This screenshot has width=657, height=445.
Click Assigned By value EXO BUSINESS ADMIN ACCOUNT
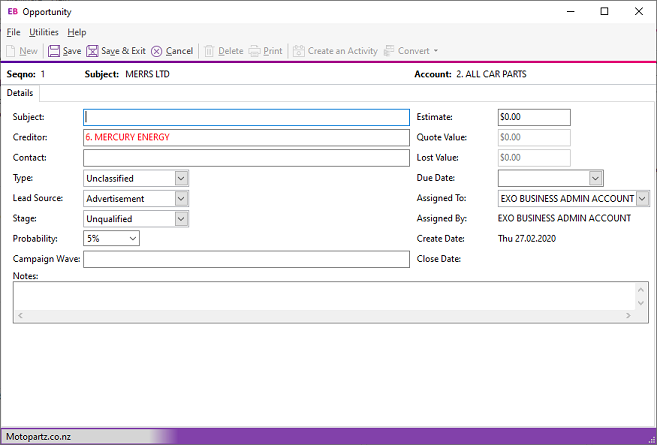tap(564, 218)
